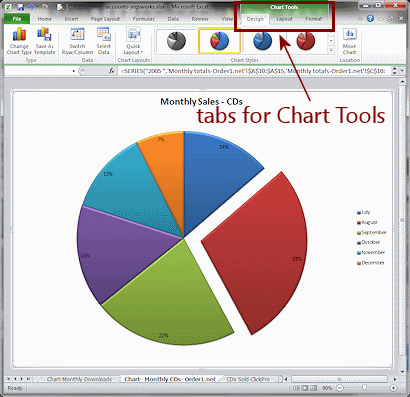Go to first sheet tab arrow
The image size is (410, 397).
click(9, 379)
